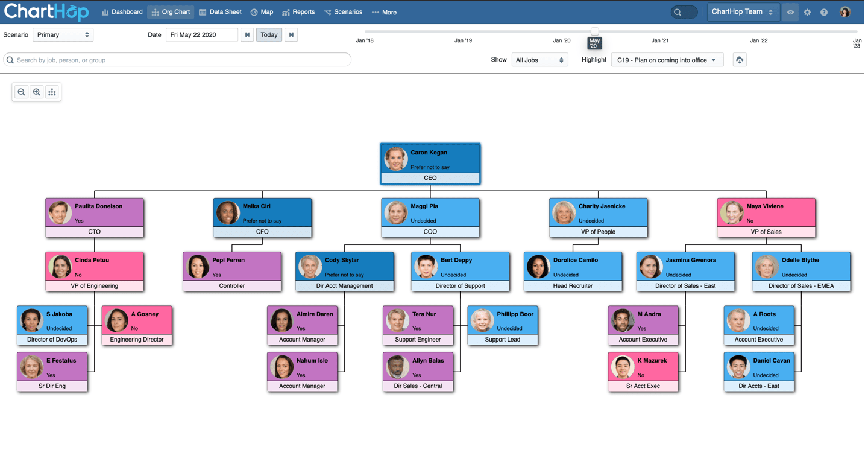Open the Show All Jobs dropdown
Viewport: 868px width, 464px height.
tap(539, 59)
